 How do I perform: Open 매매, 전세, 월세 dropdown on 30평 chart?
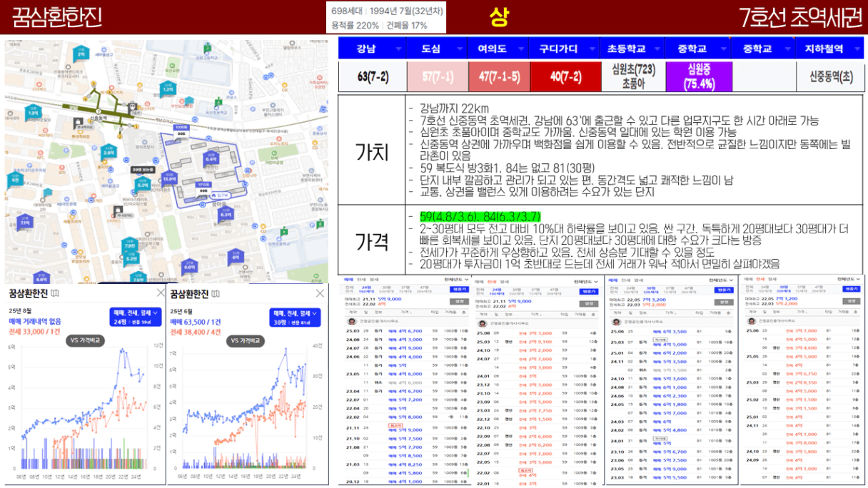(296, 318)
